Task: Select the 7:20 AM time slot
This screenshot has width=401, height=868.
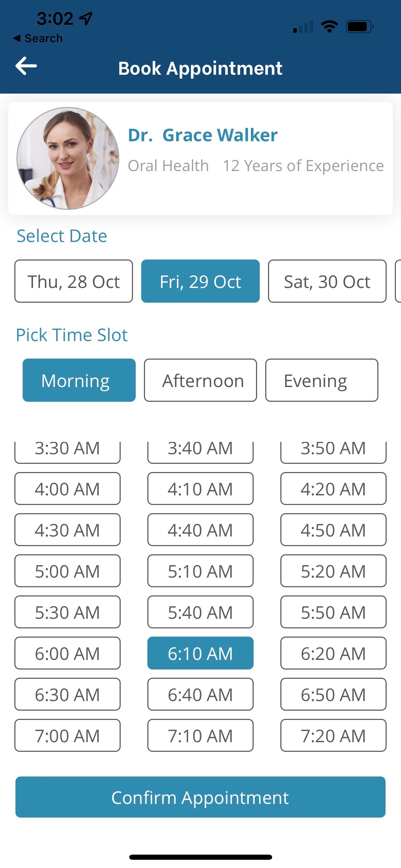Action: pos(333,736)
